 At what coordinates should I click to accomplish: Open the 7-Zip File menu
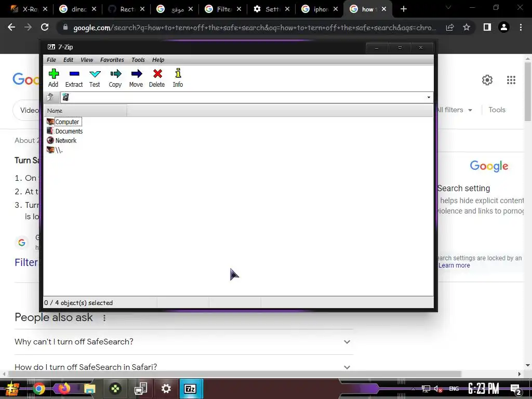tap(51, 60)
